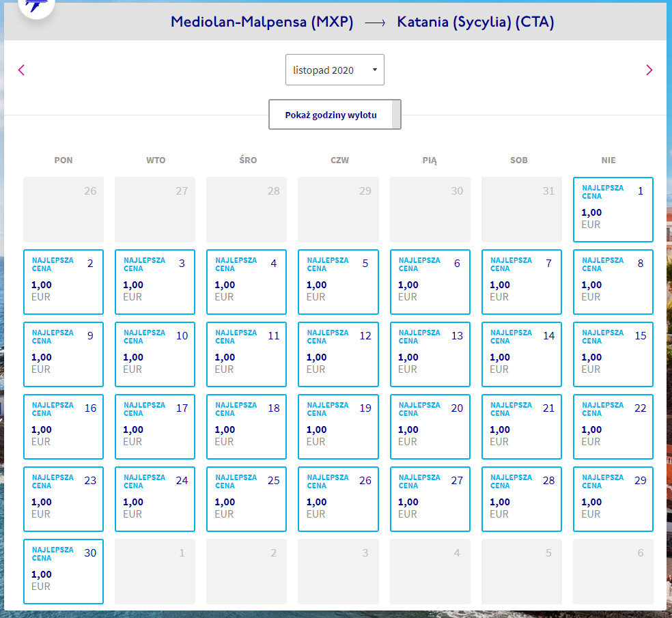Image resolution: width=672 pixels, height=618 pixels.
Task: Click the ŚRO weekday header
Action: [248, 160]
